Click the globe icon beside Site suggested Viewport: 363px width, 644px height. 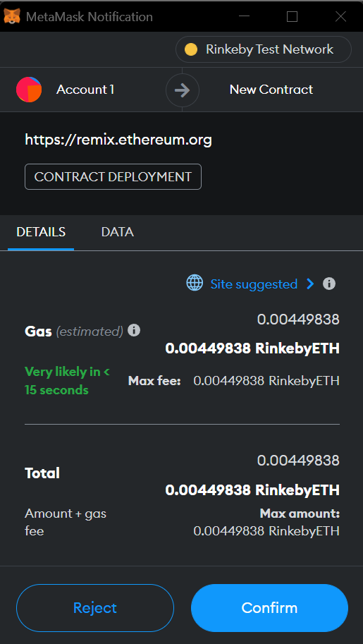(x=195, y=284)
